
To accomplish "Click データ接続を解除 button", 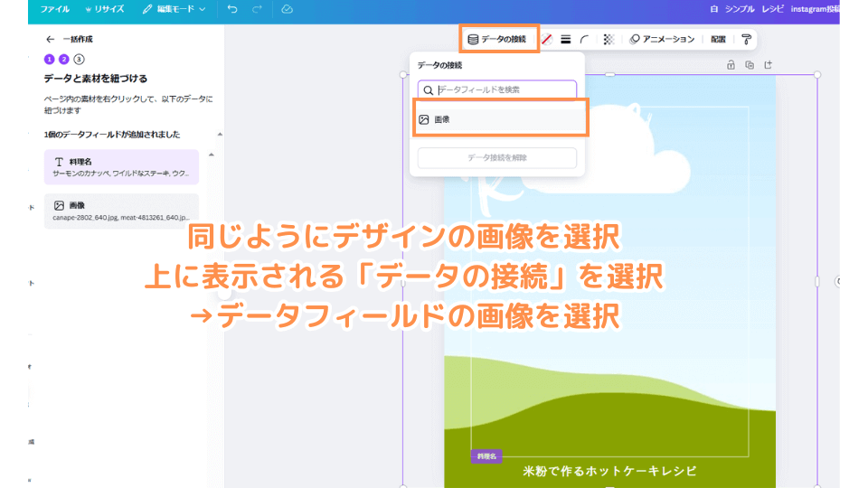I will click(x=497, y=157).
